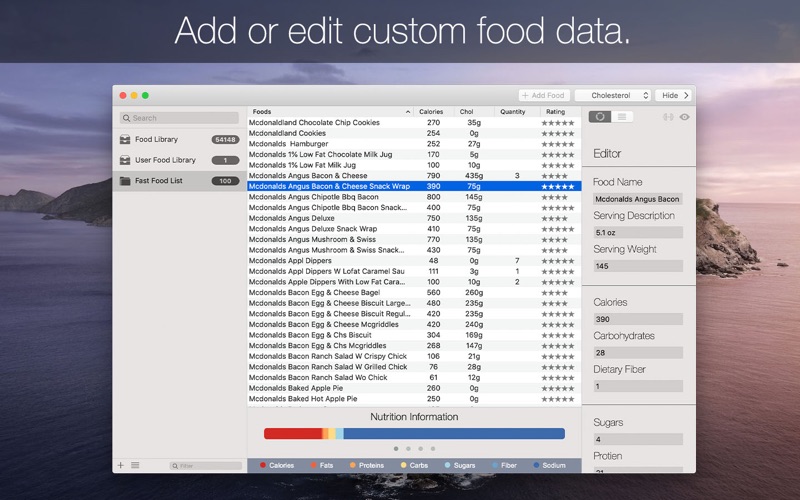Toggle Sodium legend item
800x500 pixels.
click(x=549, y=465)
